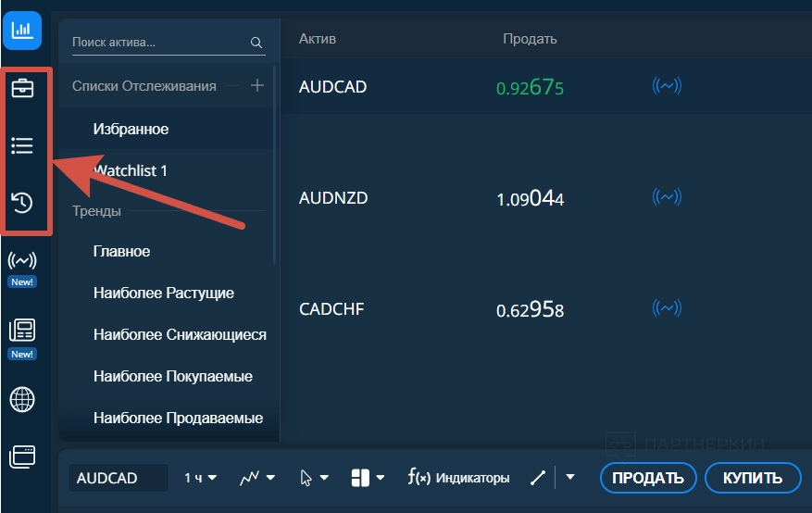Image resolution: width=812 pixels, height=513 pixels.
Task: Open the portfolio briefcase icon
Action: (22, 88)
